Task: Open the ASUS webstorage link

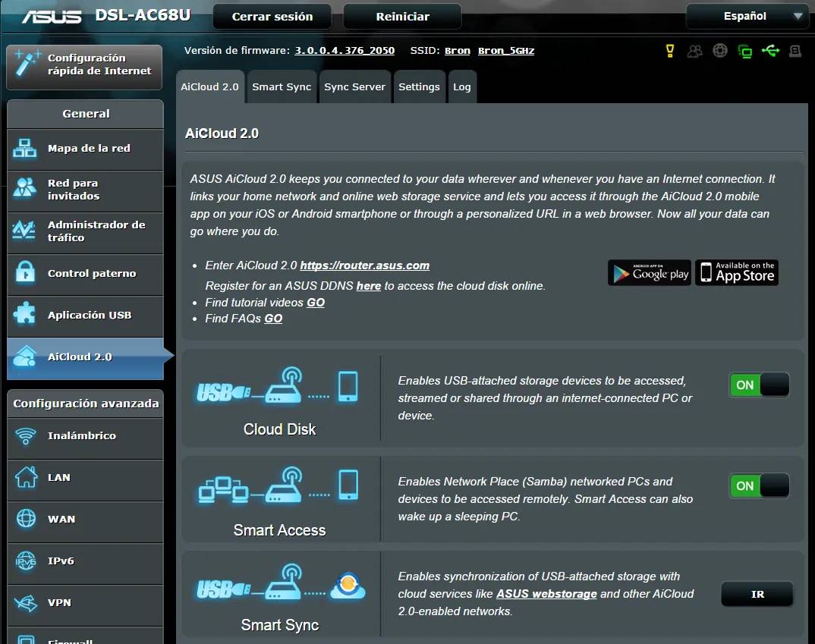Action: [x=546, y=594]
